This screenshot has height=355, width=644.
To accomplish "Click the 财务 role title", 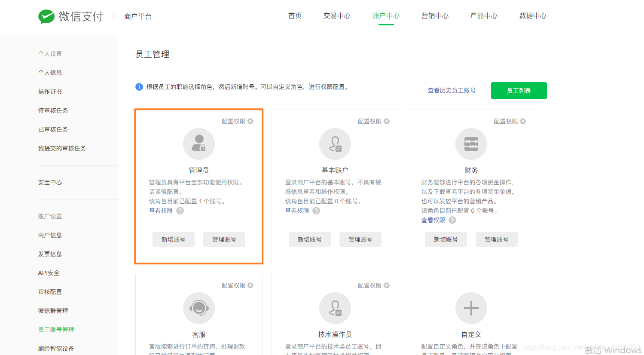I will [x=471, y=170].
